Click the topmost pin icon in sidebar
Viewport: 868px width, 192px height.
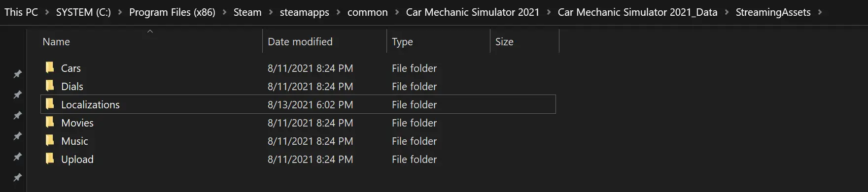tap(17, 74)
